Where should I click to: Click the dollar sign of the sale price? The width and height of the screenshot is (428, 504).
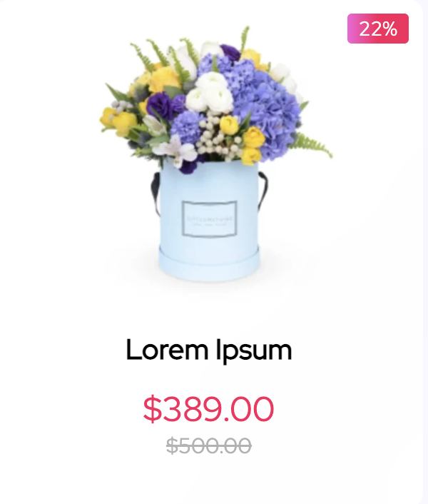pos(153,409)
